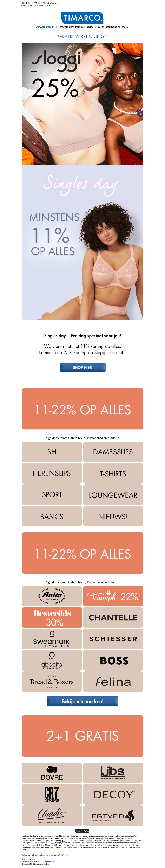Select the Schiesser brand logo

click(x=113, y=639)
